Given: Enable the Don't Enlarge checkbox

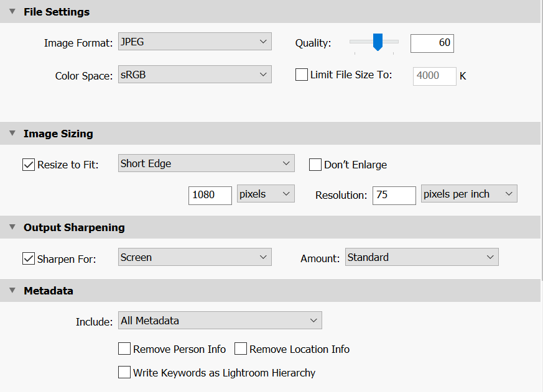Looking at the screenshot, I should coord(316,165).
